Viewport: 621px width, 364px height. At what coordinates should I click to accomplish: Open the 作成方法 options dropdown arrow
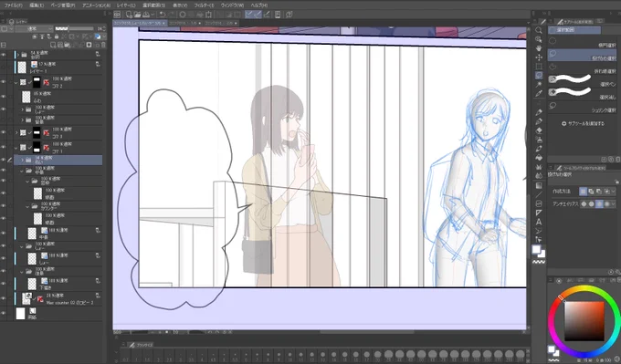coord(614,192)
